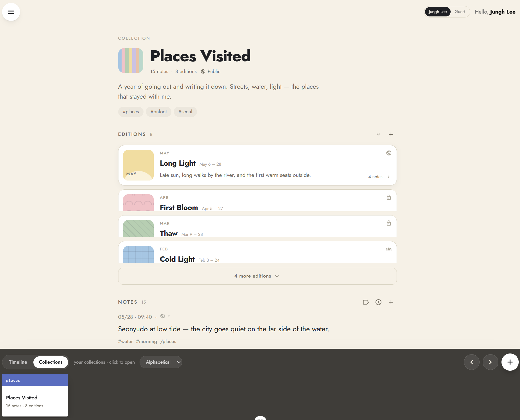The image size is (520, 420).
Task: Open the hamburger menu
Action: click(11, 12)
